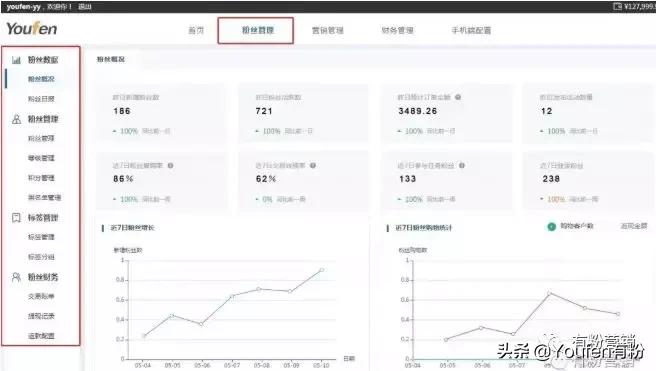Click the bookmark icon beside 标签管理 heading
The image size is (656, 371).
coord(16,217)
